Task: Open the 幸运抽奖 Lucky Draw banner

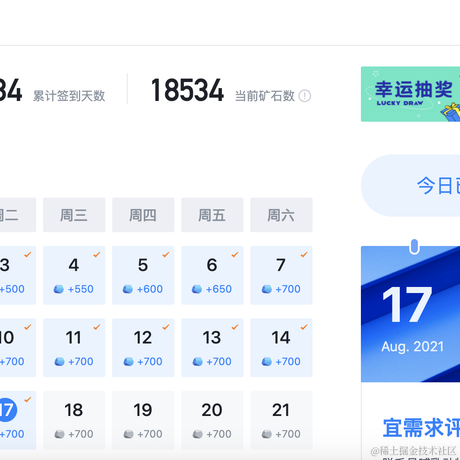Action: tap(410, 94)
